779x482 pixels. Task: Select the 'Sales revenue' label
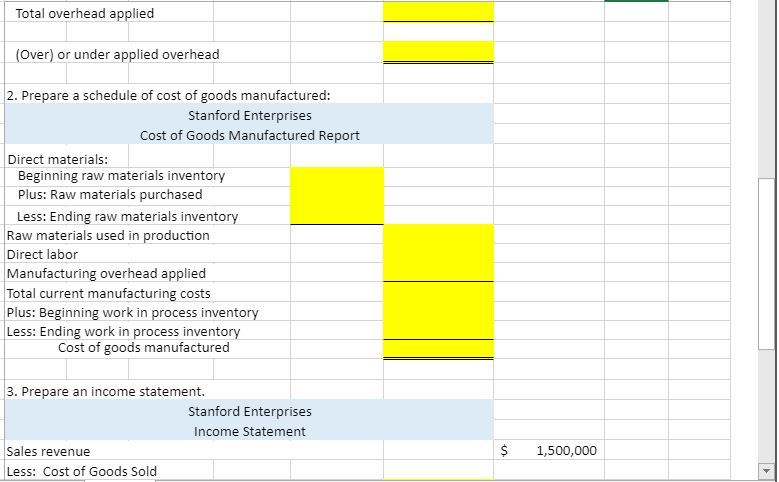[48, 452]
